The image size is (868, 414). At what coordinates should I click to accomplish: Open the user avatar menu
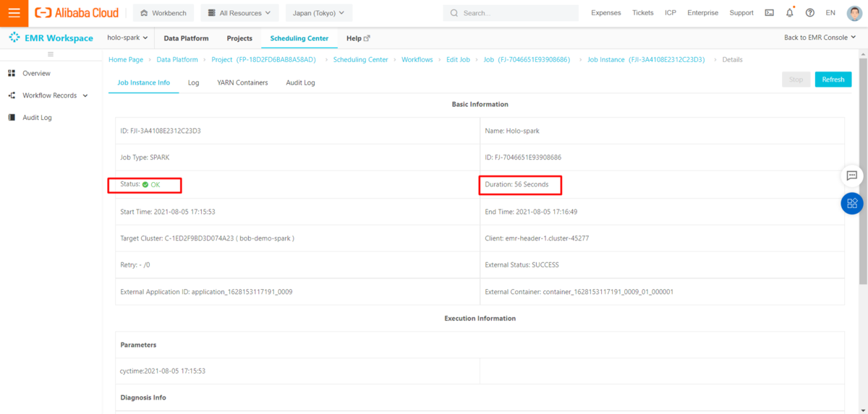point(854,13)
